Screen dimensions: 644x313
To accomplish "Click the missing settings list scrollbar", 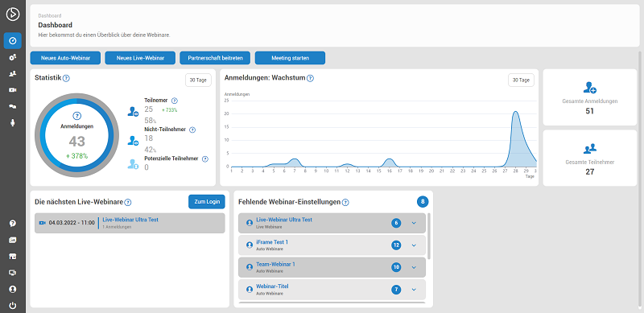I will (x=429, y=237).
